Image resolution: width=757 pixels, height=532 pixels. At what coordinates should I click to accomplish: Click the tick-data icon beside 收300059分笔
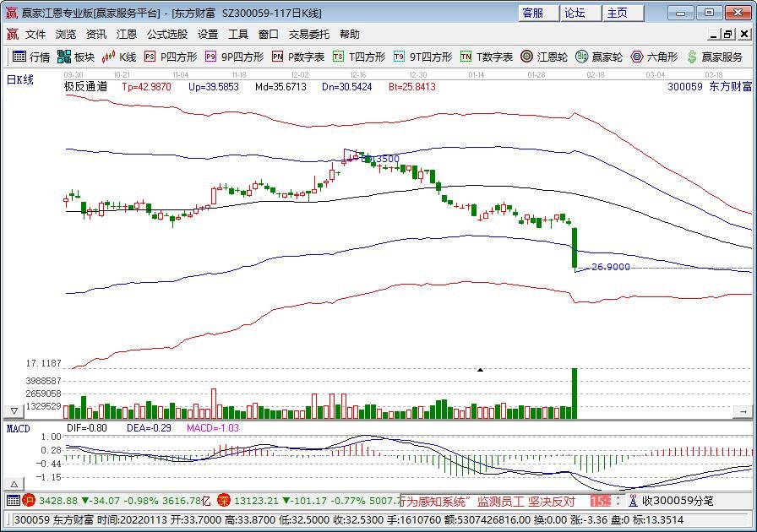point(633,501)
